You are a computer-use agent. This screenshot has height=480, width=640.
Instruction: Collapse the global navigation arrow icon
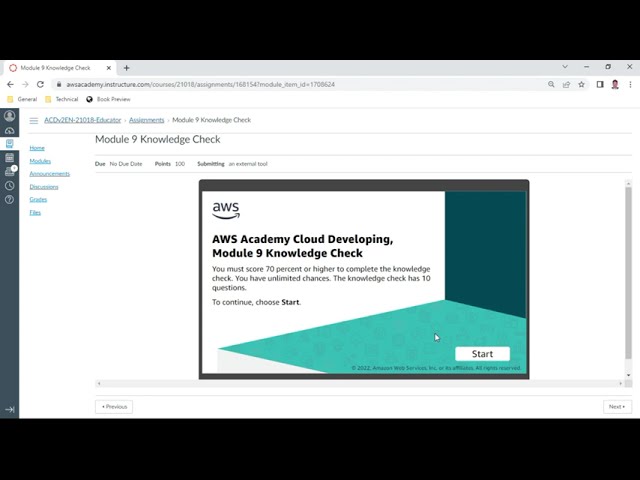pos(9,409)
